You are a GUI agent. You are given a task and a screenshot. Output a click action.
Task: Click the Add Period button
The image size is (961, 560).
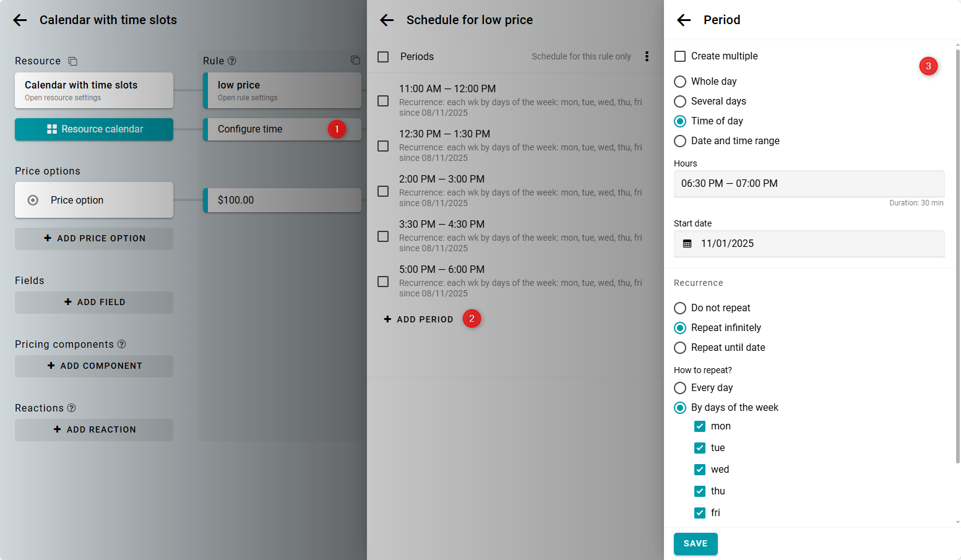[419, 319]
